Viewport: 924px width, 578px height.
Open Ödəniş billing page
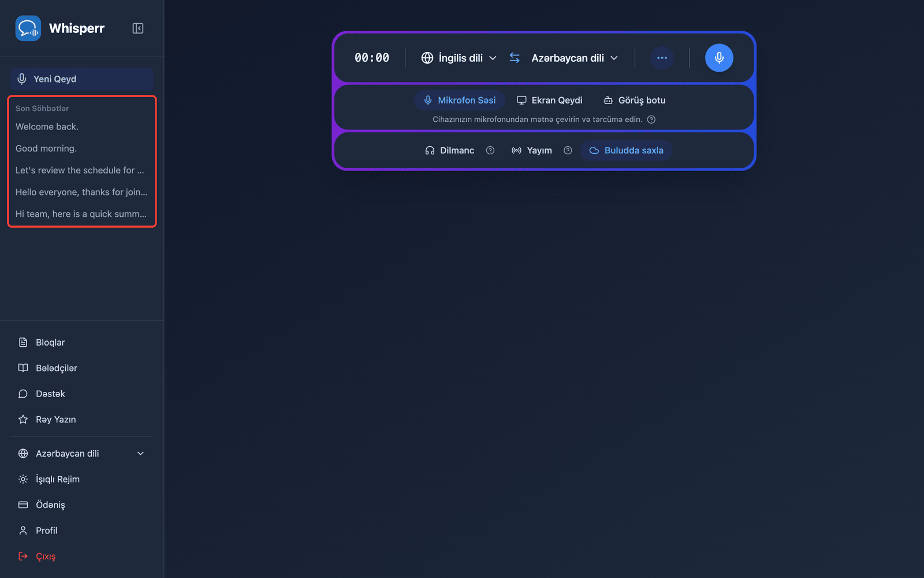pos(81,505)
